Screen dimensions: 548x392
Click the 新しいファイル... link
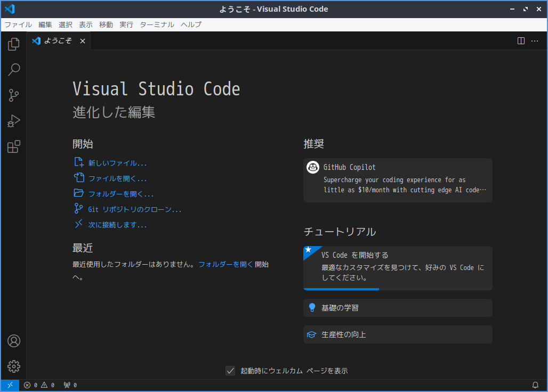click(117, 163)
